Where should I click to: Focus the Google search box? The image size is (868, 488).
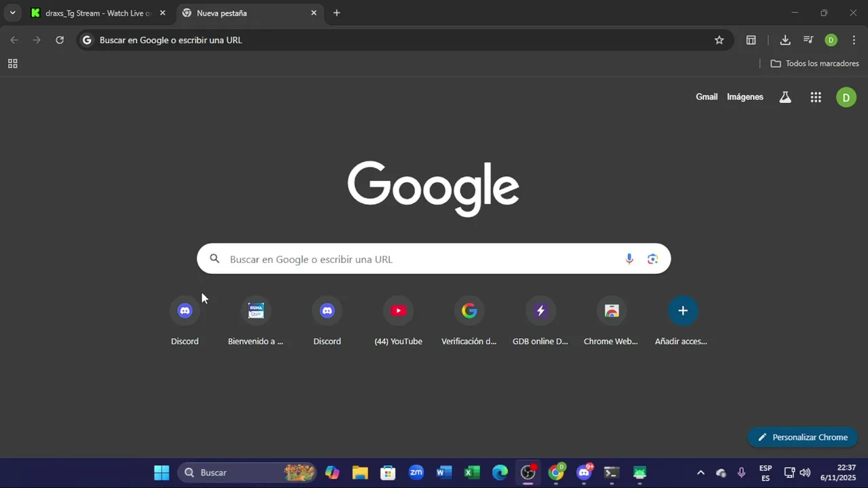coord(434,259)
